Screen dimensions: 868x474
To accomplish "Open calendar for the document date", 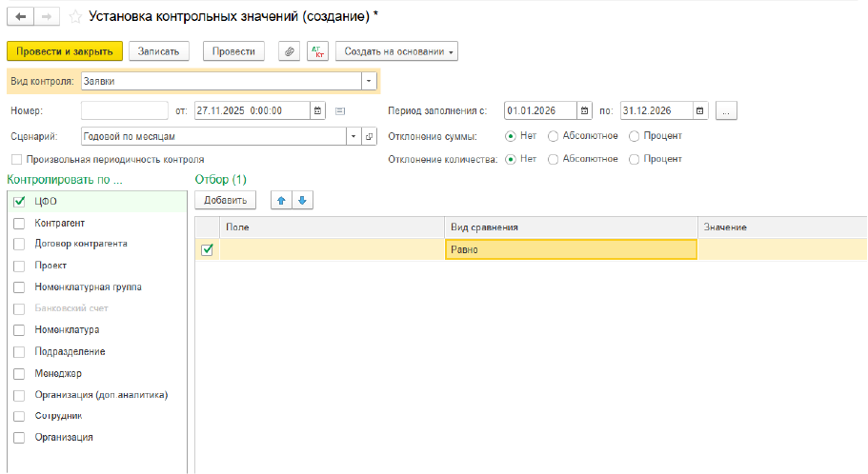I will point(317,110).
